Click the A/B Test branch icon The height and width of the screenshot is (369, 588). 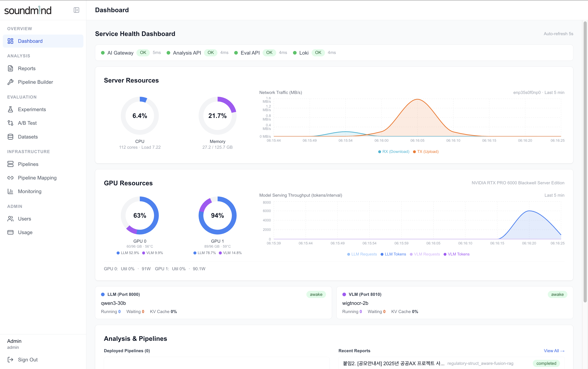10,123
